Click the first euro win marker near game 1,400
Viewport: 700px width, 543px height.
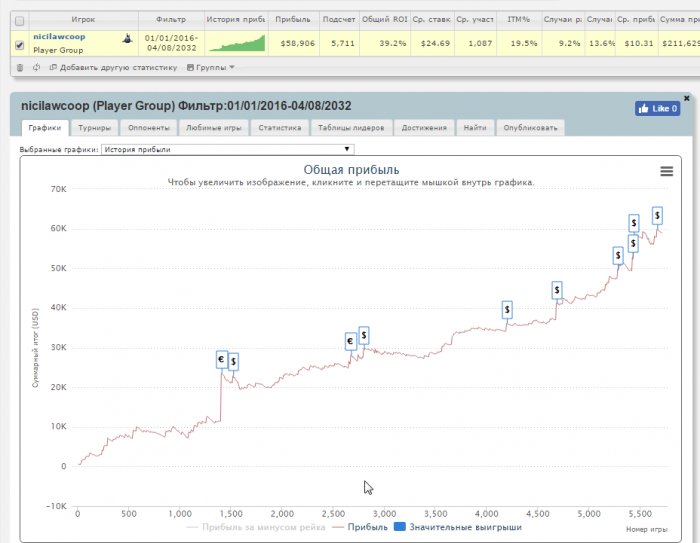221,359
